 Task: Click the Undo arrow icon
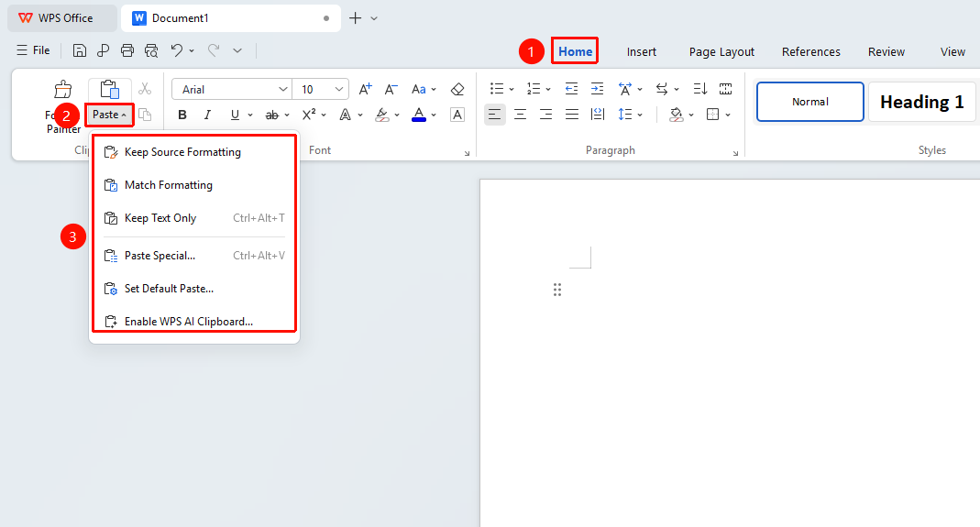click(x=177, y=50)
